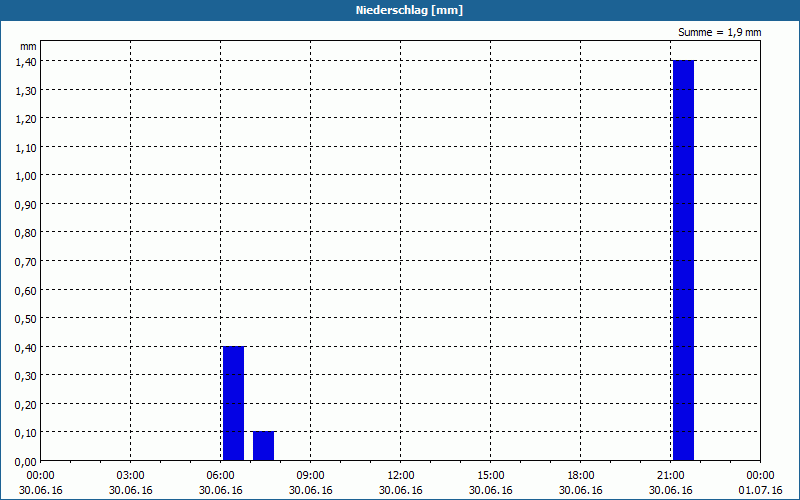Click the 0,70 y-axis label
The height and width of the screenshot is (500, 800).
click(x=26, y=261)
